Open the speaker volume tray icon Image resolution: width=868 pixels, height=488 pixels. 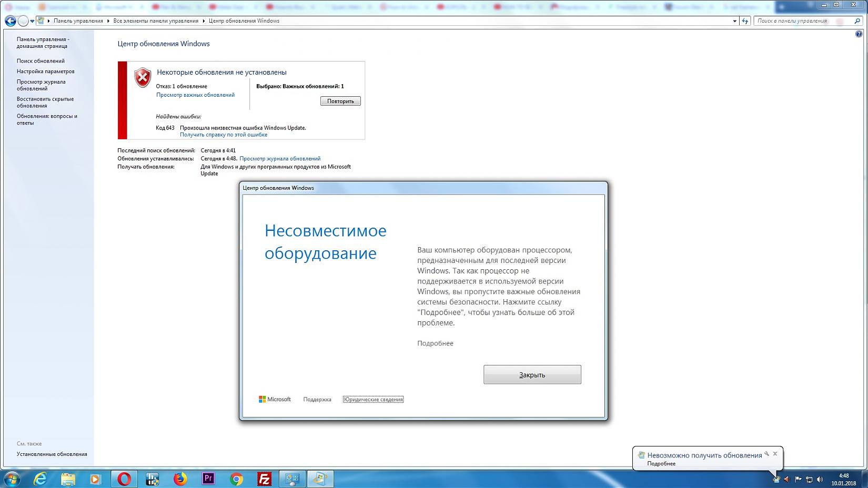tap(820, 479)
